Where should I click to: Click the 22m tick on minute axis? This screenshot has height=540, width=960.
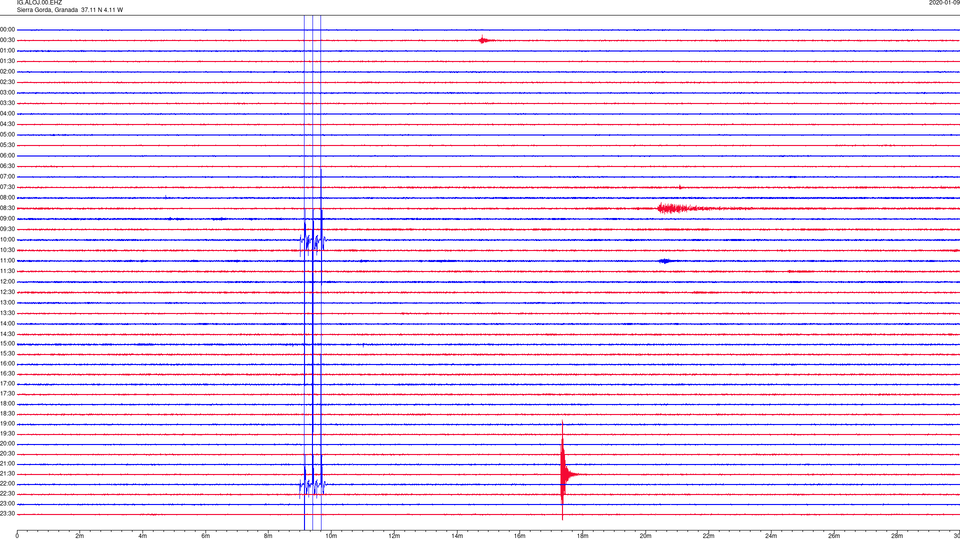(708, 536)
